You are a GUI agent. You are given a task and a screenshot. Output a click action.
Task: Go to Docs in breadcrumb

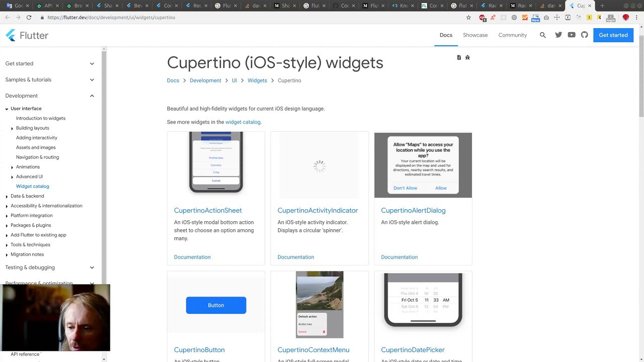point(173,80)
